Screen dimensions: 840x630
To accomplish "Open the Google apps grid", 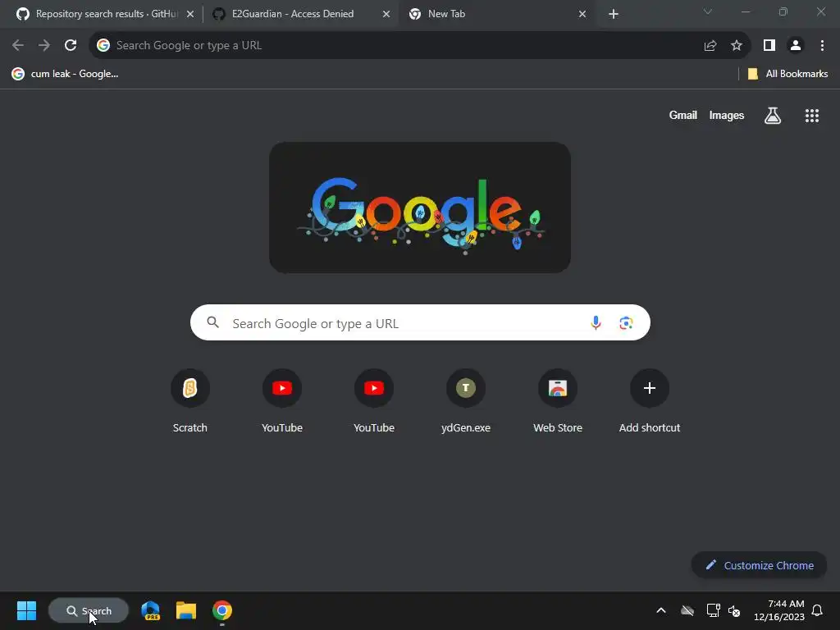I will pos(811,115).
